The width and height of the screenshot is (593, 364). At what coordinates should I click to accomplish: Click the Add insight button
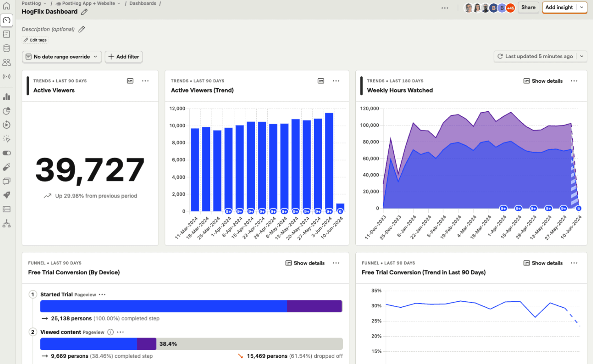pyautogui.click(x=559, y=7)
